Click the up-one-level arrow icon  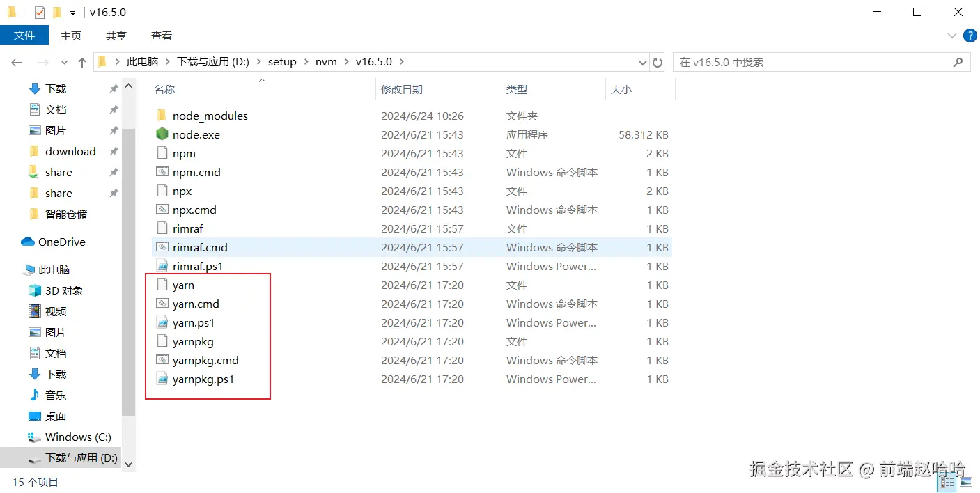(82, 62)
